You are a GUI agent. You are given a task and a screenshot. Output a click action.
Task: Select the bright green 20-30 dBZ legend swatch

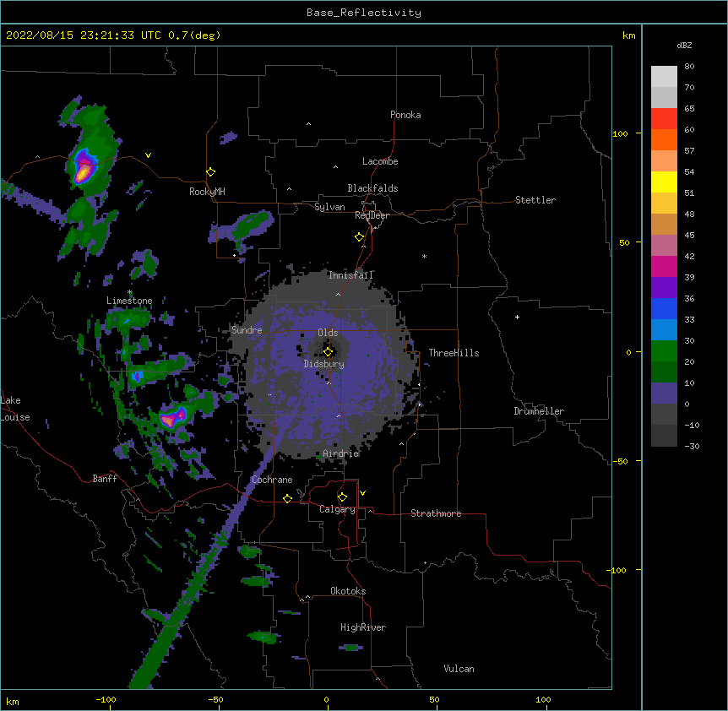(x=664, y=351)
